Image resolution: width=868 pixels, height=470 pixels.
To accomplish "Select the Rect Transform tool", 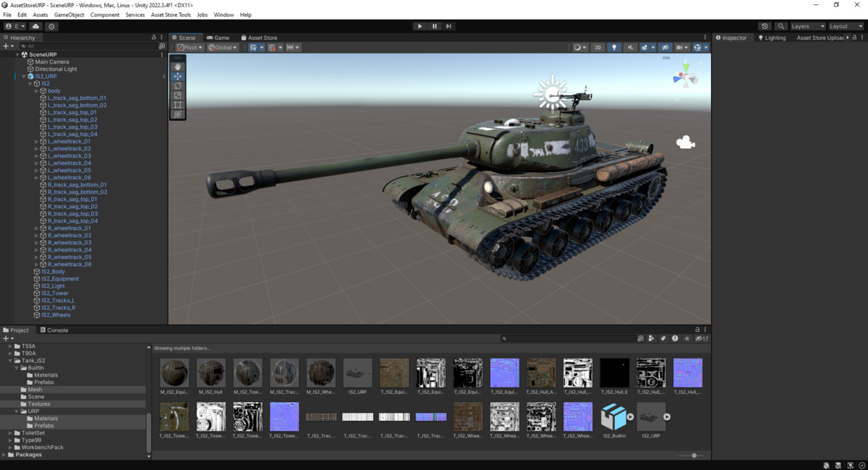I will [x=177, y=104].
